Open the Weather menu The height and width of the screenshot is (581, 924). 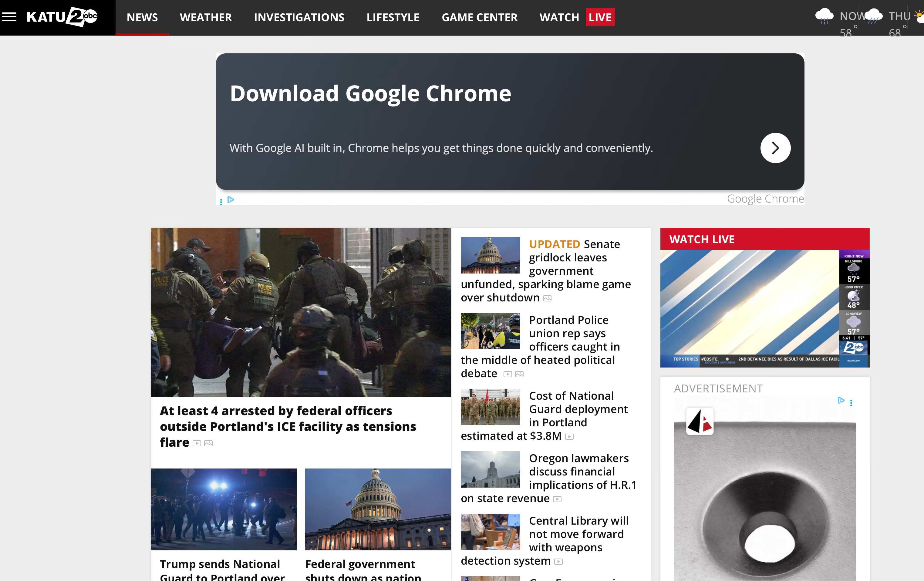(206, 18)
